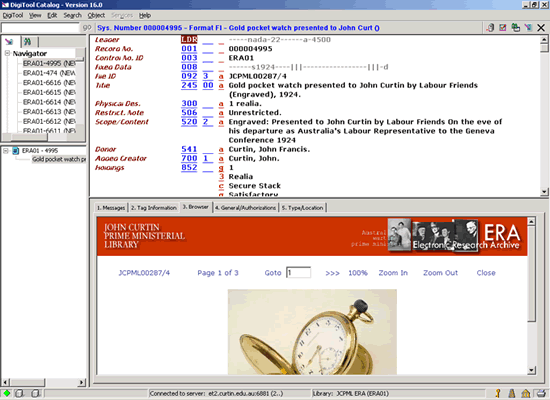Image resolution: width=550 pixels, height=400 pixels.
Task: Click the >>> next page link
Action: click(332, 273)
